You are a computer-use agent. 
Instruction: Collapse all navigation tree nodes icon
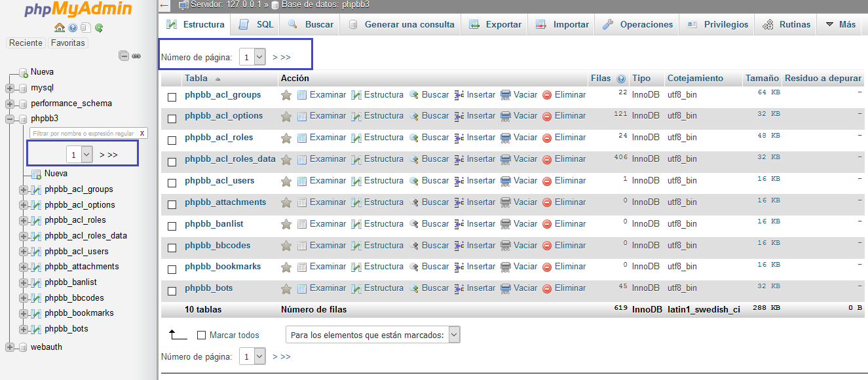point(124,56)
